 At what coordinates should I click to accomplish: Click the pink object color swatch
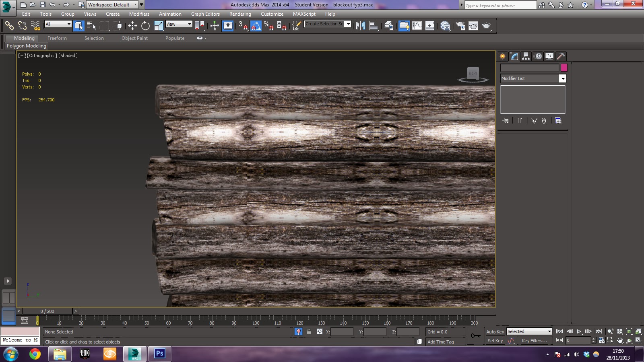[564, 68]
